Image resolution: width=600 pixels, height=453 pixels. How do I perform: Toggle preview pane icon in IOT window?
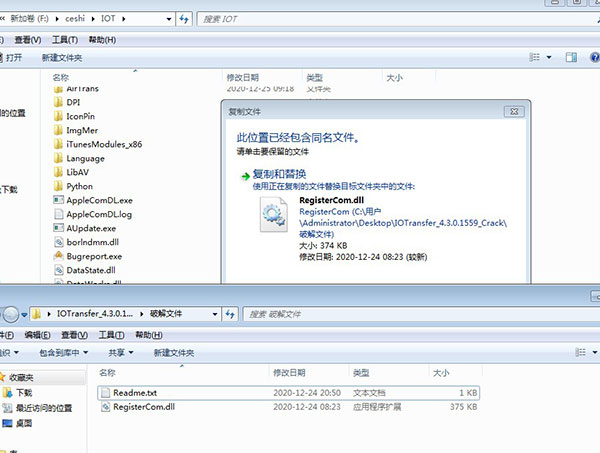571,57
